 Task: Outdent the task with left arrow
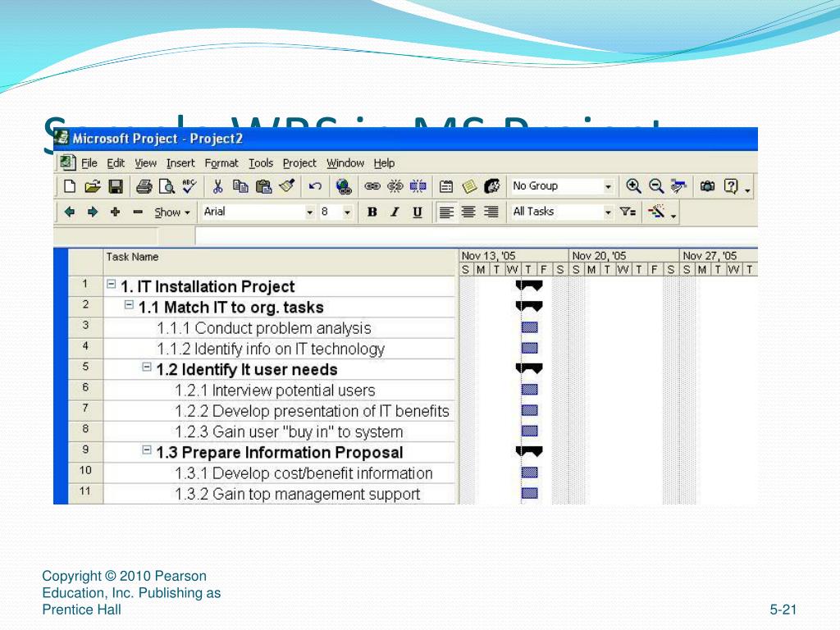tap(69, 212)
